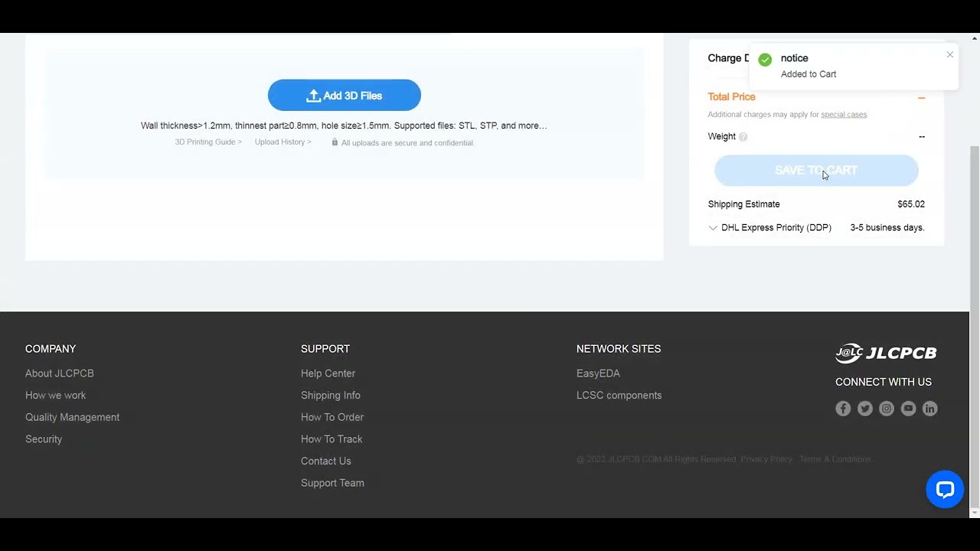Open the Contact Us link
Screen dimensions: 980x551
tap(326, 461)
